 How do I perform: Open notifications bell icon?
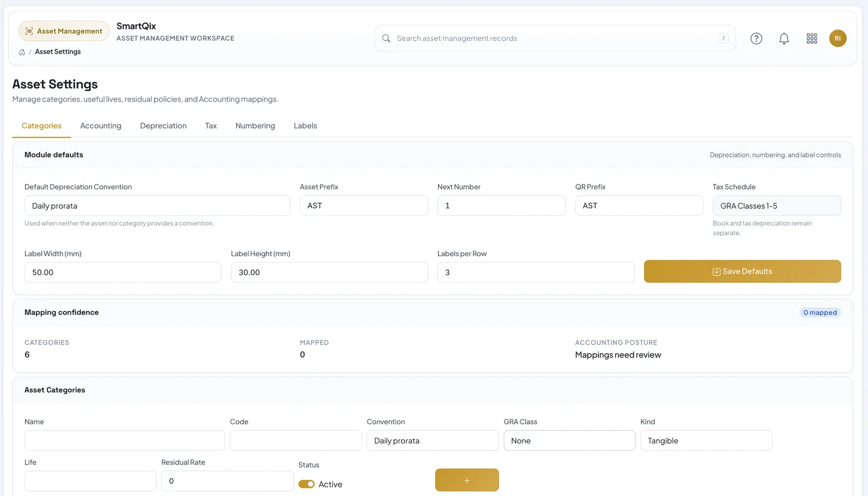tap(784, 39)
